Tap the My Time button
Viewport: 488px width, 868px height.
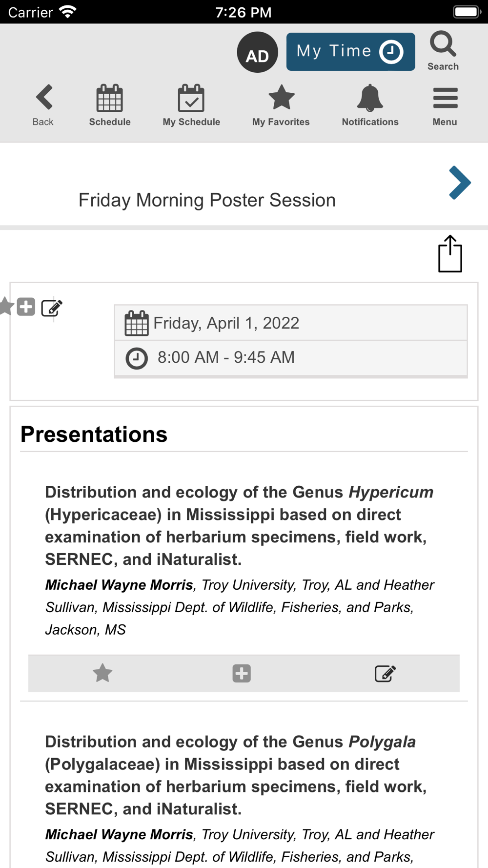[x=350, y=52]
